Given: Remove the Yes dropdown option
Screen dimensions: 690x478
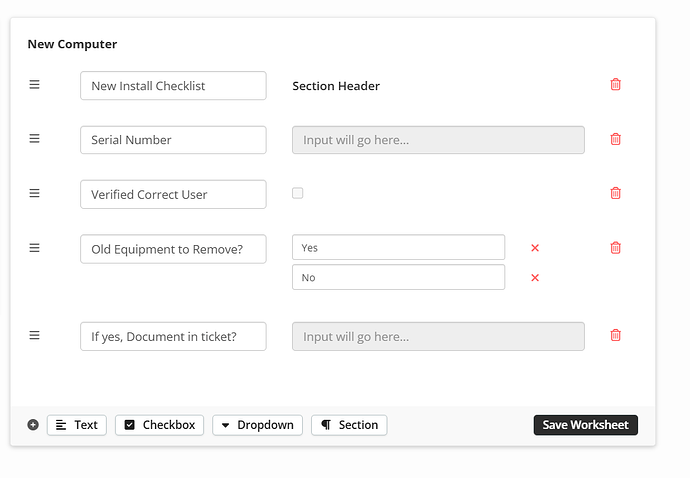Looking at the screenshot, I should point(535,248).
